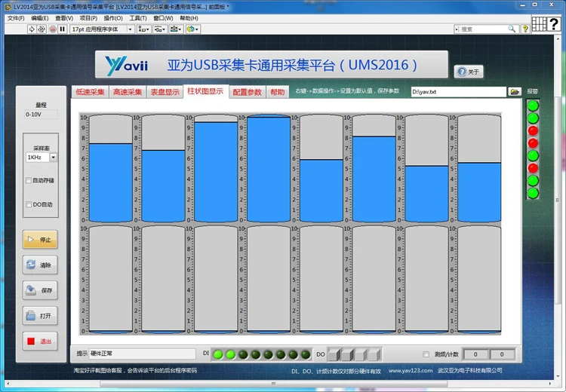This screenshot has width=566, height=392.
Task: Toggle the first DO switch
Action: click(334, 354)
